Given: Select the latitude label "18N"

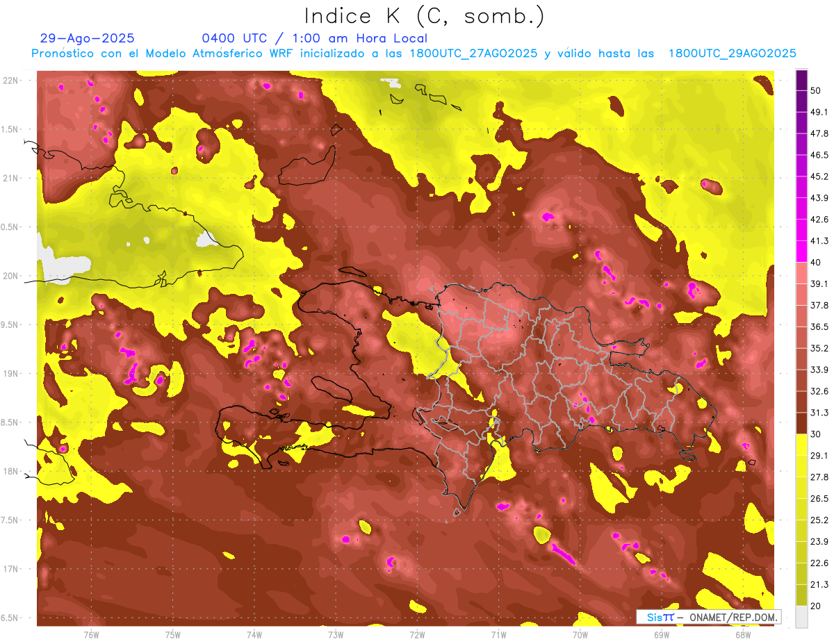Looking at the screenshot, I should point(10,472).
